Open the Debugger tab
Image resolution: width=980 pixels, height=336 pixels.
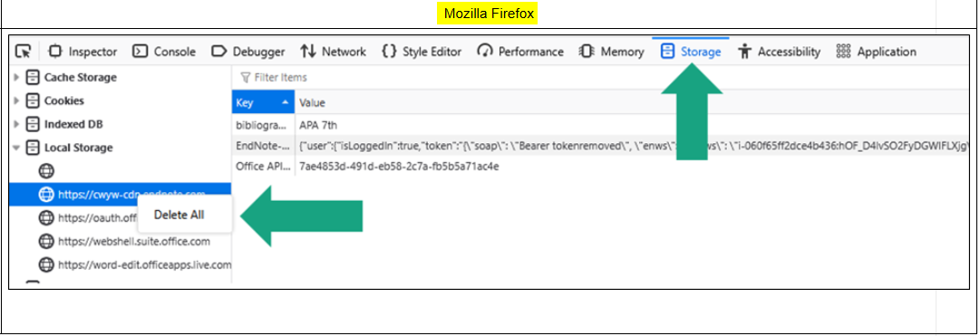(248, 52)
